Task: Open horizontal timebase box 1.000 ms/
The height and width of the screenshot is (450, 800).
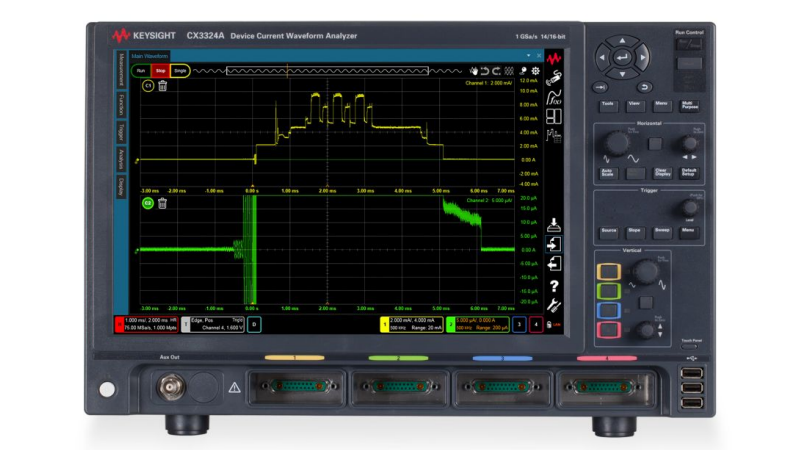Action: point(146,324)
